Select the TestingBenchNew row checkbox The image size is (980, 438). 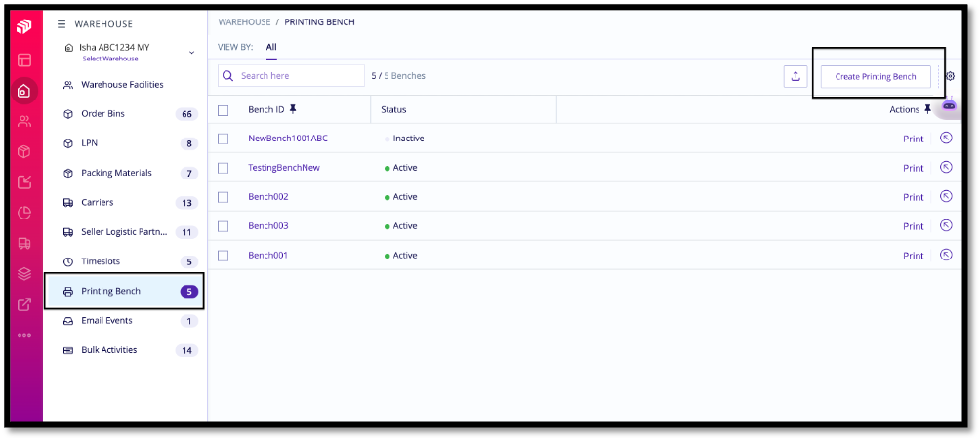224,168
